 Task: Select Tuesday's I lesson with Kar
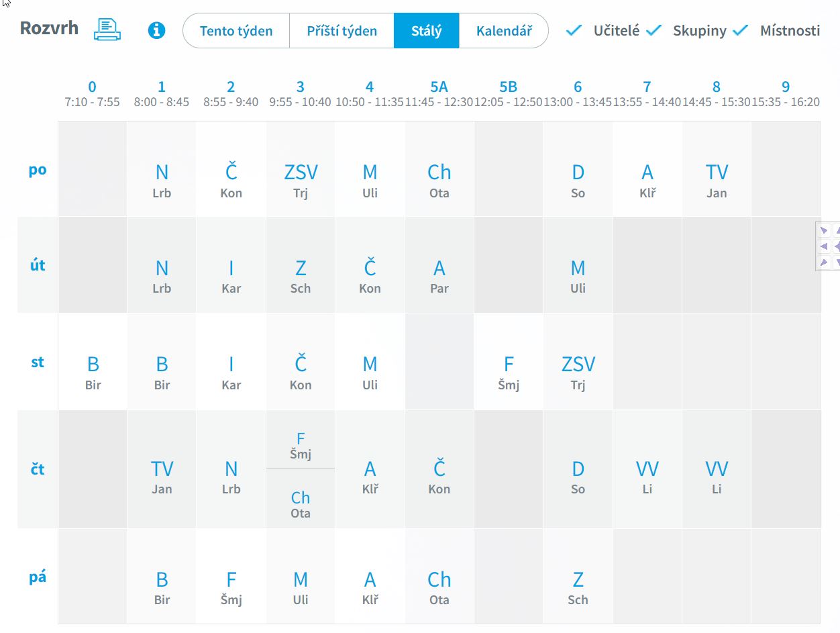click(231, 276)
